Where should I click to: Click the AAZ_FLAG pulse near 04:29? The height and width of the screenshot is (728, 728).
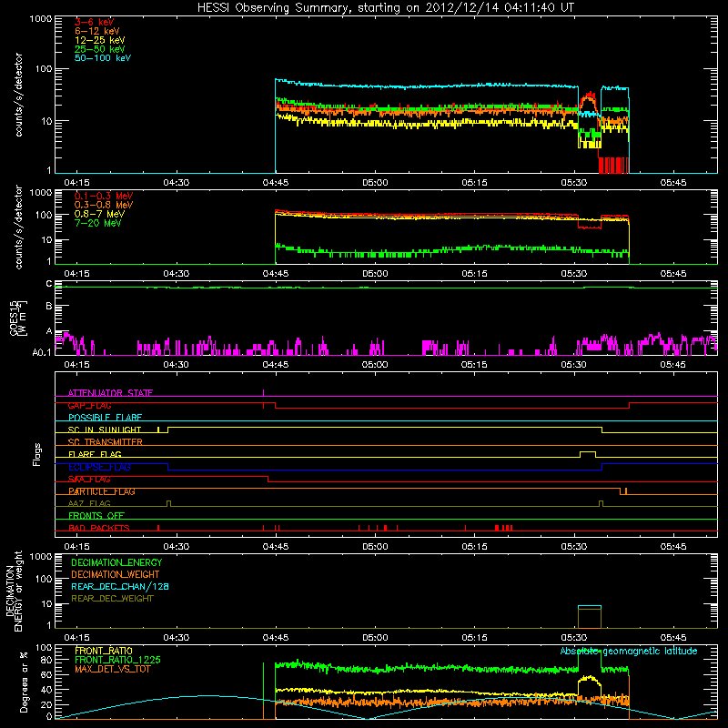pyautogui.click(x=168, y=504)
